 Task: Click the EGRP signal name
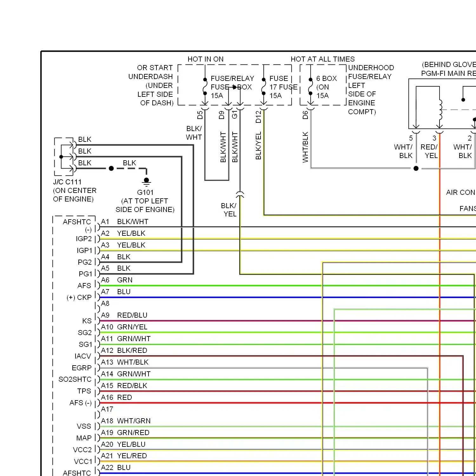pos(82,368)
